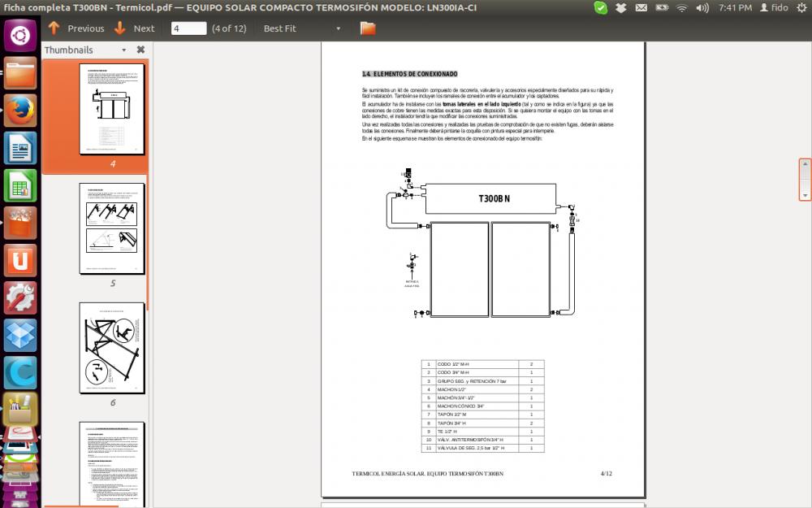Launch Firefox from the launcher

coord(20,111)
